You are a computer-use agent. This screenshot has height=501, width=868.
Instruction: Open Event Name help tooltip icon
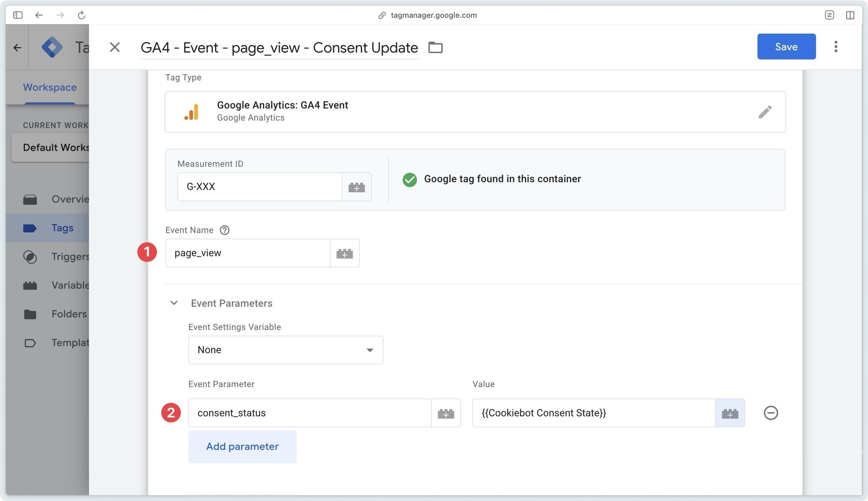coord(225,230)
